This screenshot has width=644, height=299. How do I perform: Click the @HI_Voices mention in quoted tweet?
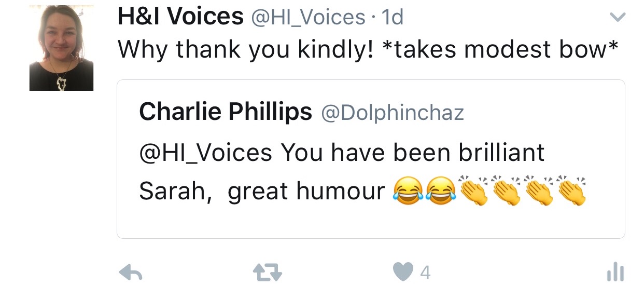[205, 153]
